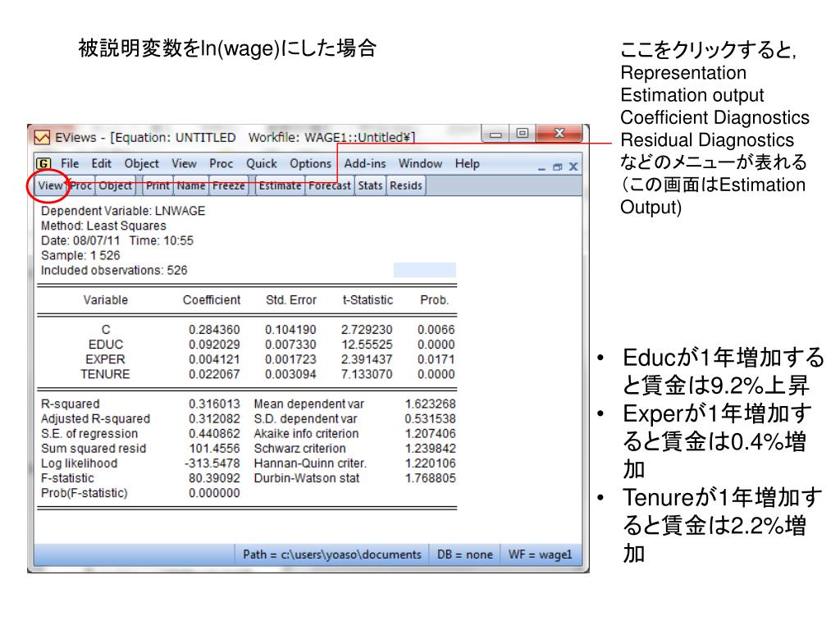840x630 pixels.
Task: Click the EViews title bar app icon
Action: click(x=42, y=138)
